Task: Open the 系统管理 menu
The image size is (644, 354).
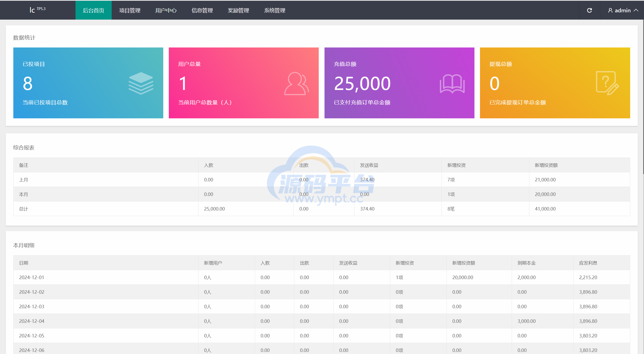Action: [275, 10]
